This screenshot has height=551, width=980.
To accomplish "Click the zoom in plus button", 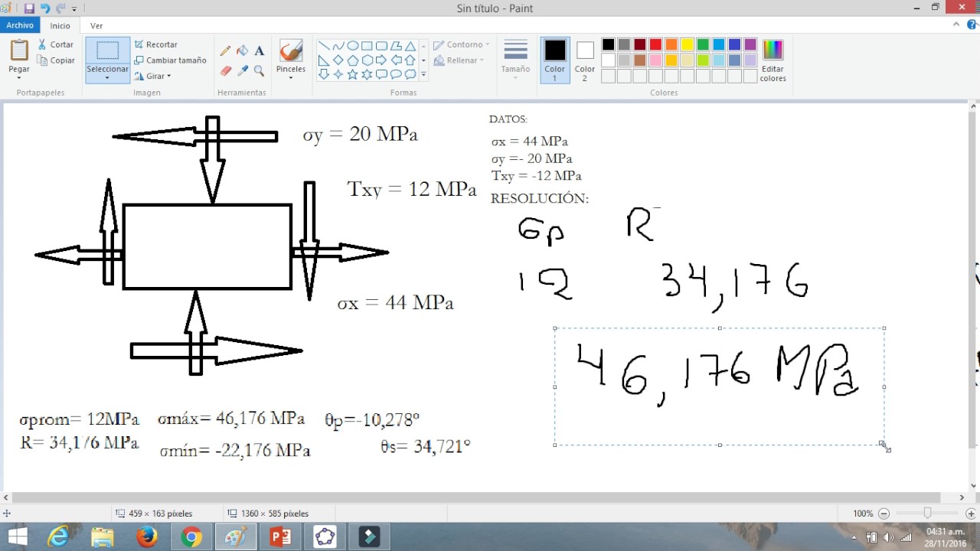I will pos(971,514).
